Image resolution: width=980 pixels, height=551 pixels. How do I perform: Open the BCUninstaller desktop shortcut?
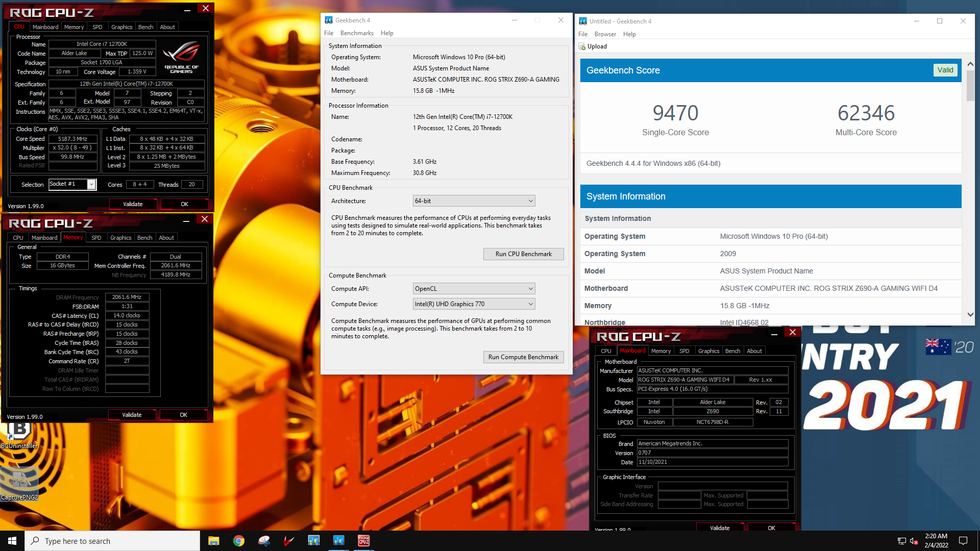(x=19, y=434)
